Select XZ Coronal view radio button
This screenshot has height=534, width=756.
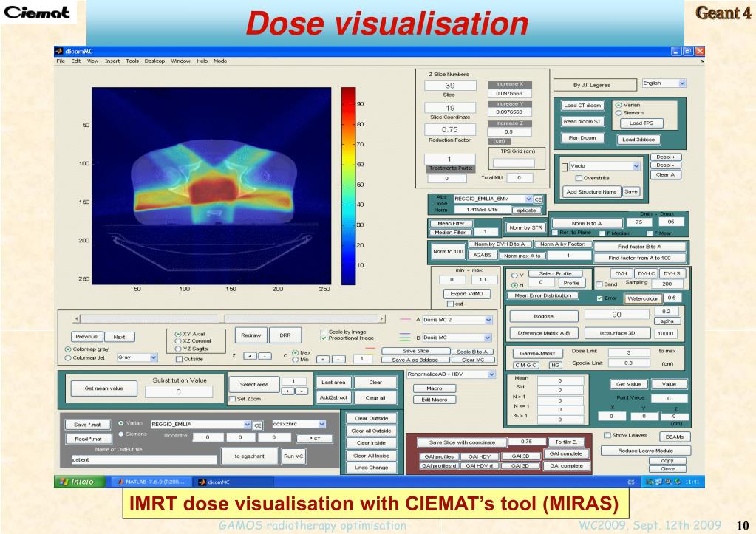[x=178, y=340]
